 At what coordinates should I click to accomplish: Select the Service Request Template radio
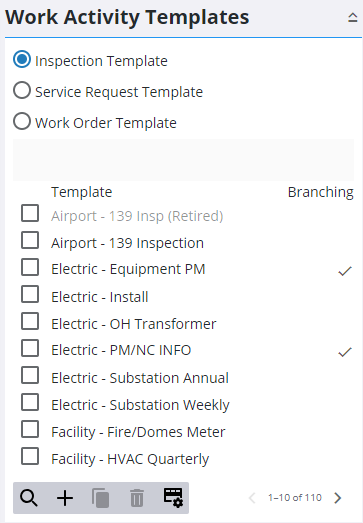22,91
